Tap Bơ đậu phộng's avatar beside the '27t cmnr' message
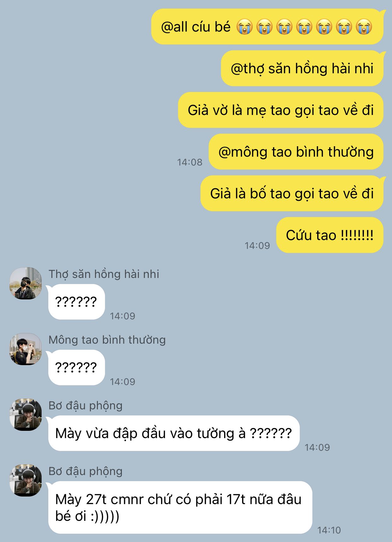 (26, 480)
